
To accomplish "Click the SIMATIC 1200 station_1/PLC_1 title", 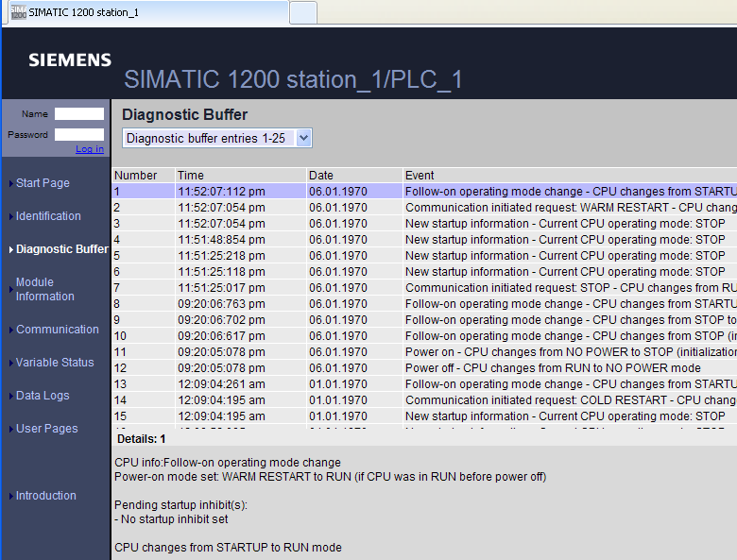I will (293, 79).
